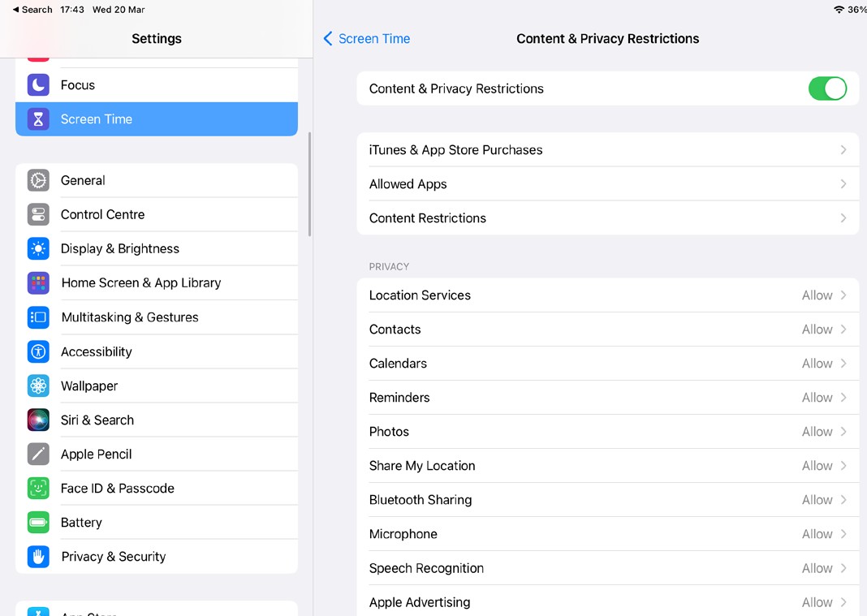Change Photos Allow setting

point(824,432)
